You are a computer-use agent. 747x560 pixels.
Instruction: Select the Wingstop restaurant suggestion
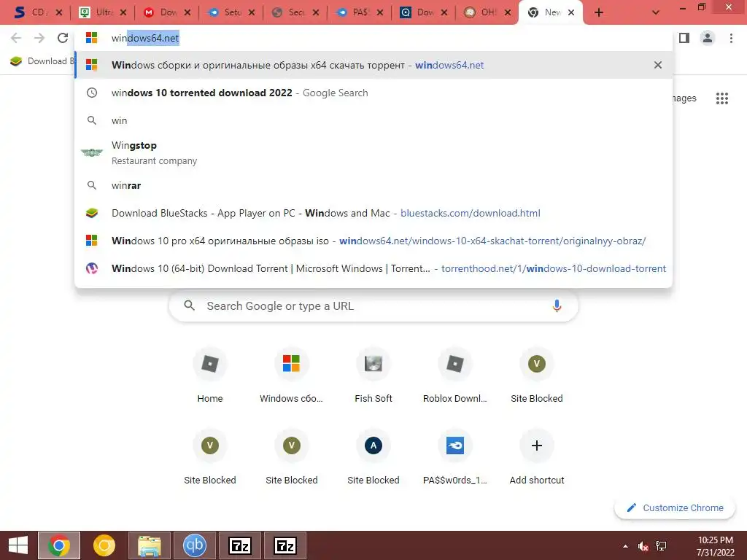373,153
